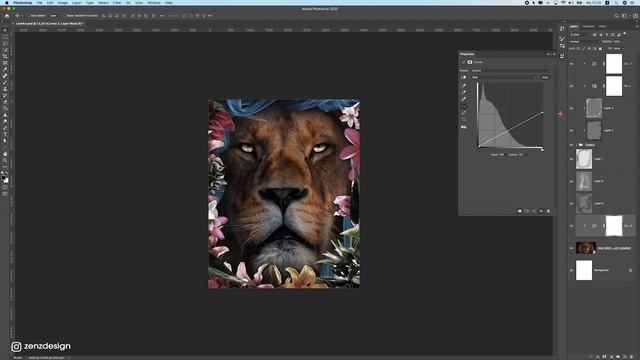Select the Hand tool
The image size is (640, 360).
(5, 154)
